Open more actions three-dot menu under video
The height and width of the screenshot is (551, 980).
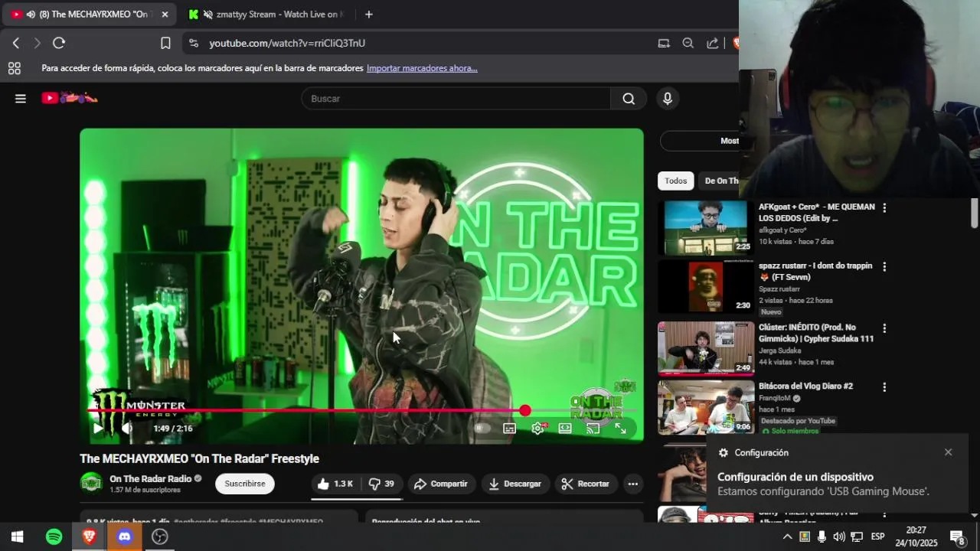pos(632,484)
